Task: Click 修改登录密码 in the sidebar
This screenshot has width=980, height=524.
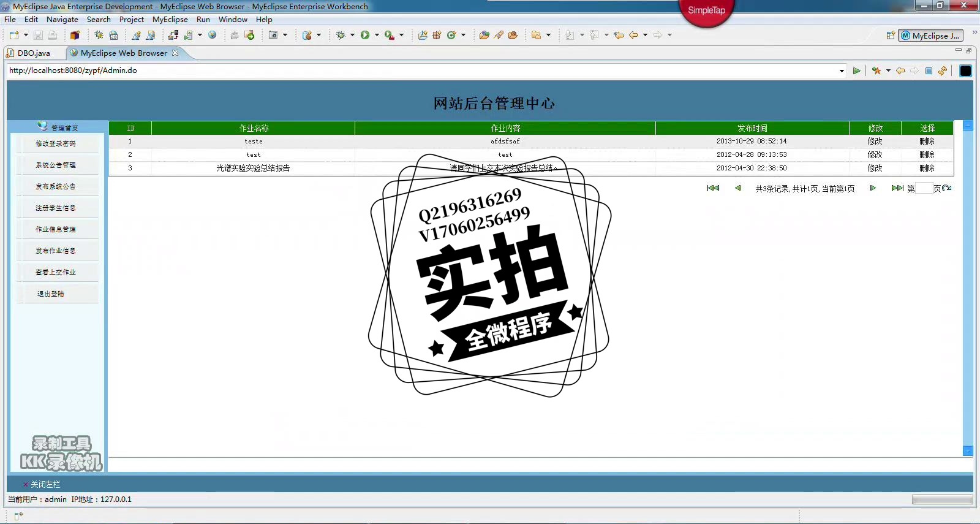Action: tap(56, 143)
